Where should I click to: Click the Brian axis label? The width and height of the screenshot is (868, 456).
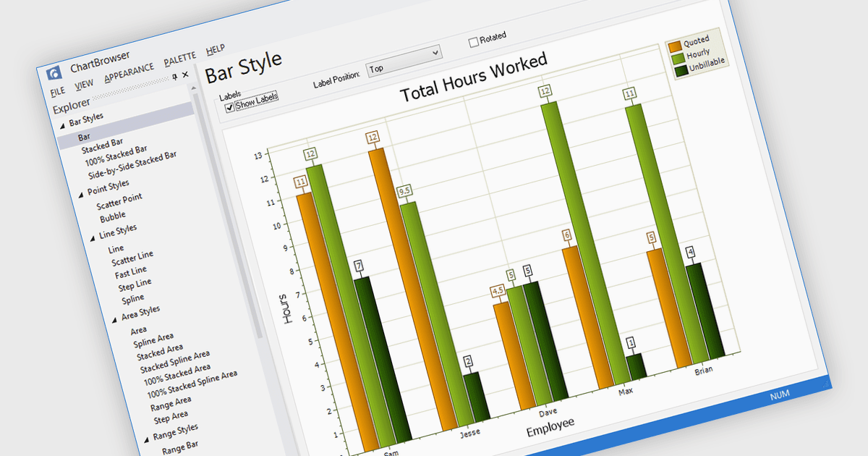703,369
